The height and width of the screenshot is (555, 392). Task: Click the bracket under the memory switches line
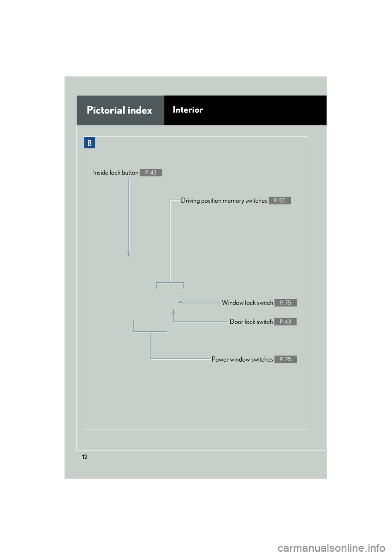click(170, 285)
